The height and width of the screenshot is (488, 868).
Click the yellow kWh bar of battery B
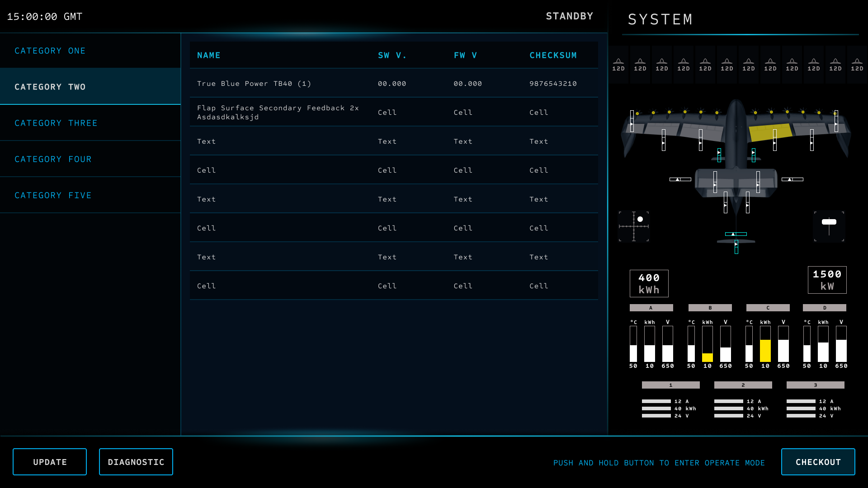coord(708,357)
